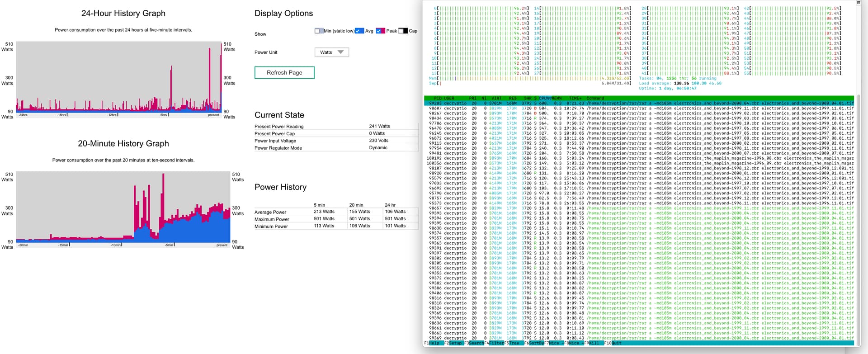Enable the Cap display checkbox
The height and width of the screenshot is (354, 868).
(401, 31)
